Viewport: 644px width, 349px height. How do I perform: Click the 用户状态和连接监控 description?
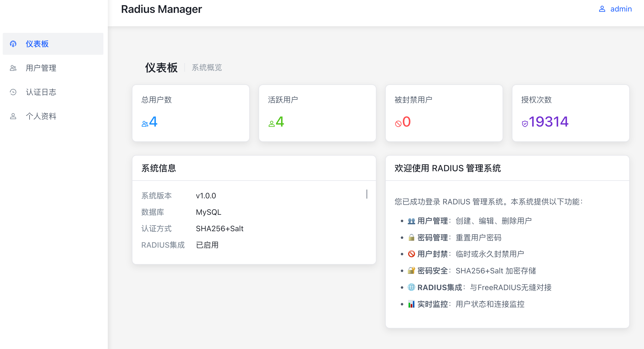click(x=490, y=304)
